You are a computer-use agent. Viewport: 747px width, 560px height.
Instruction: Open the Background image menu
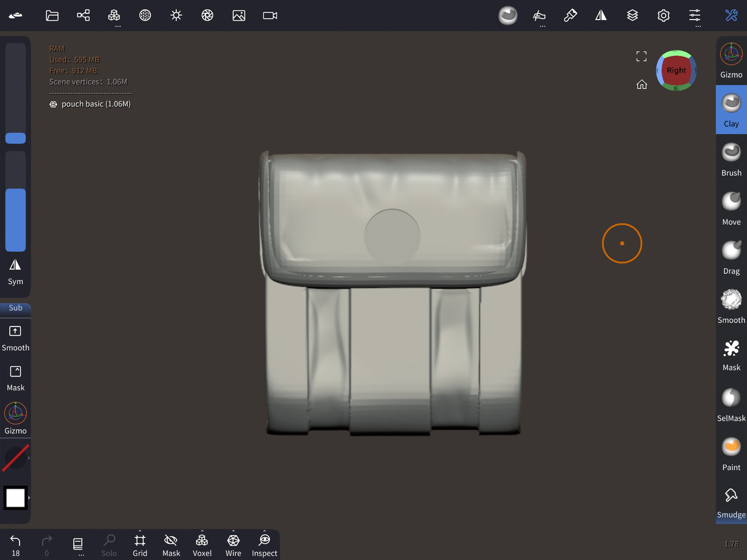pos(239,15)
